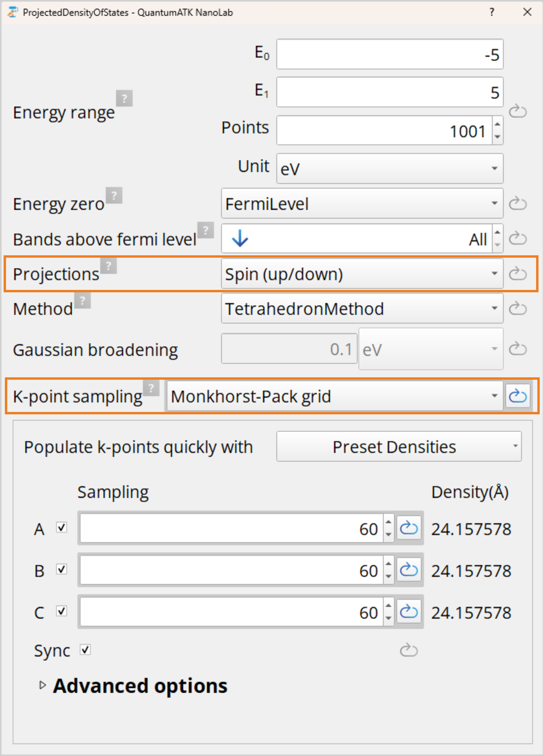Reset the Projections setting with its revert icon

coord(517,274)
